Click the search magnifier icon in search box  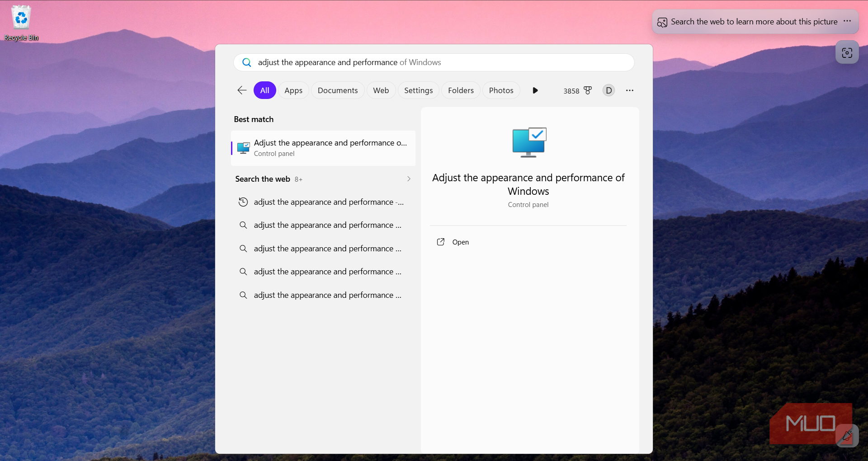coord(247,62)
